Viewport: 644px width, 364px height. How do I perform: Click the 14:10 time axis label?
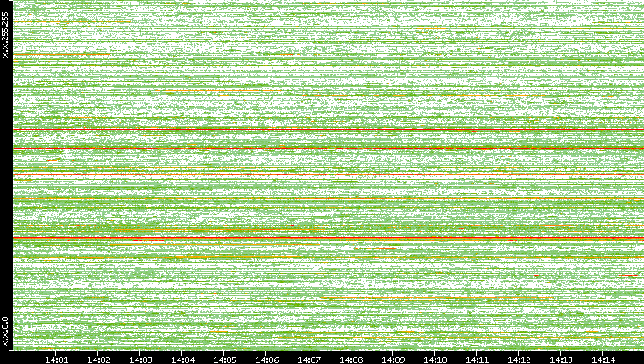435,360
